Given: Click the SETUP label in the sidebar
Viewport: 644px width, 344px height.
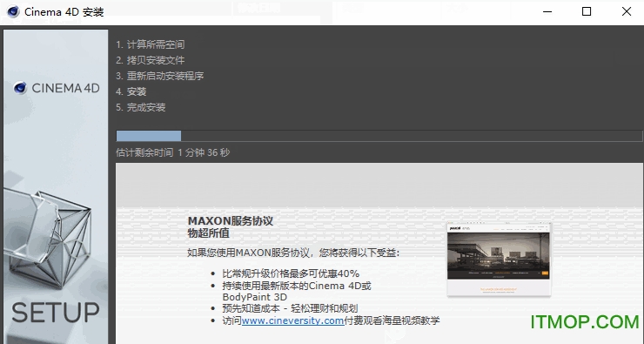Looking at the screenshot, I should pyautogui.click(x=56, y=313).
